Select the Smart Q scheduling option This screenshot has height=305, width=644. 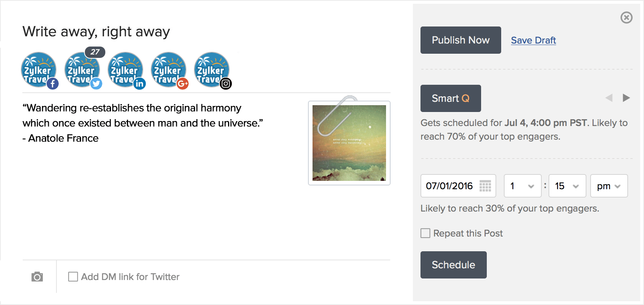(450, 98)
